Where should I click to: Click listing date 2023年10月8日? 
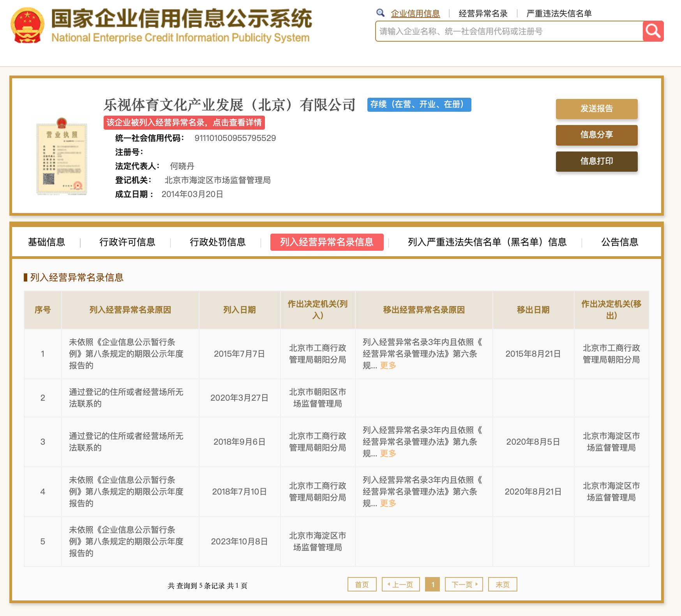[240, 542]
